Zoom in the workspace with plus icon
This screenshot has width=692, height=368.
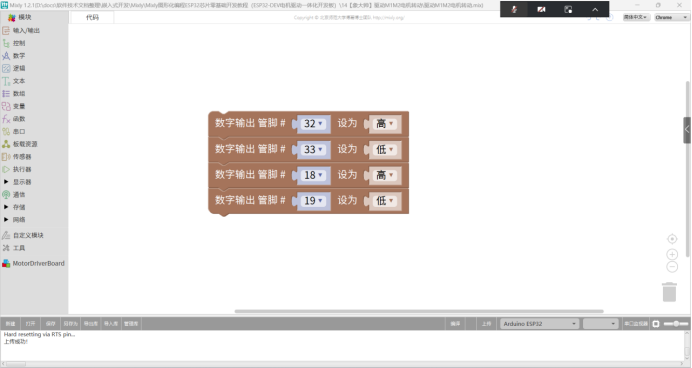point(672,255)
